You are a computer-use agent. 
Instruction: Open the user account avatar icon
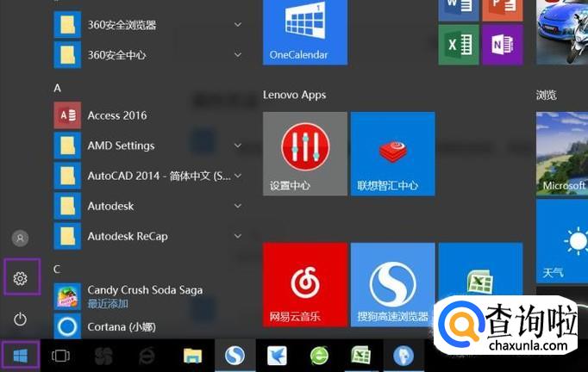coord(20,238)
